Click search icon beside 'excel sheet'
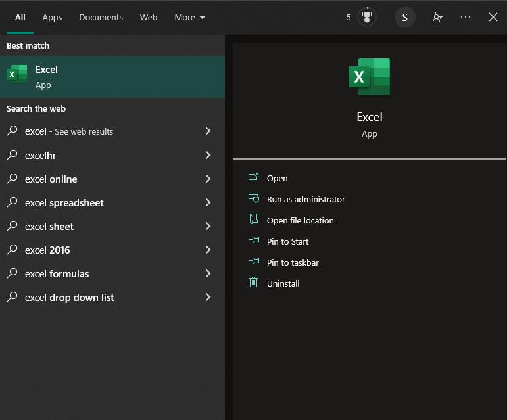Screen dimensions: 507x420 (x=12, y=226)
